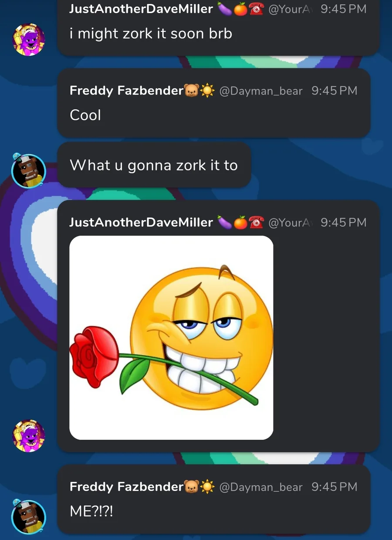Click the 9:45 PM timestamp on image message
The width and height of the screenshot is (392, 540).
pos(344,222)
